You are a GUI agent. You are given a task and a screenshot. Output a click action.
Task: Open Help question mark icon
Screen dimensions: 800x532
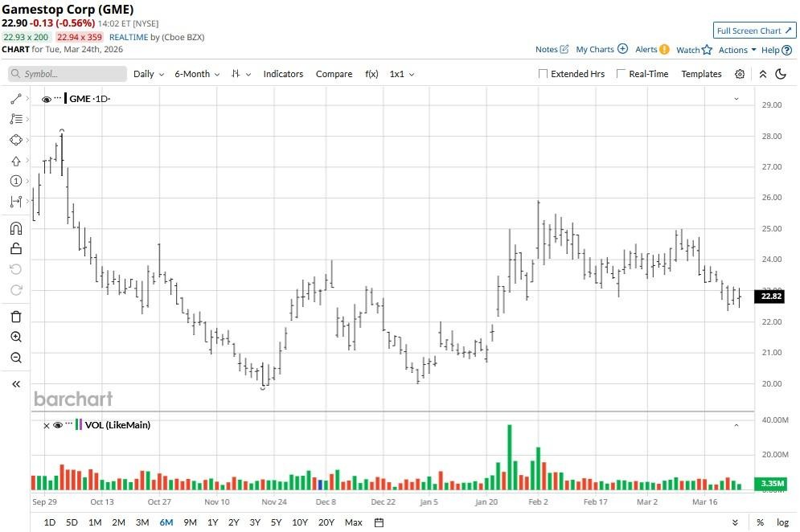(787, 50)
